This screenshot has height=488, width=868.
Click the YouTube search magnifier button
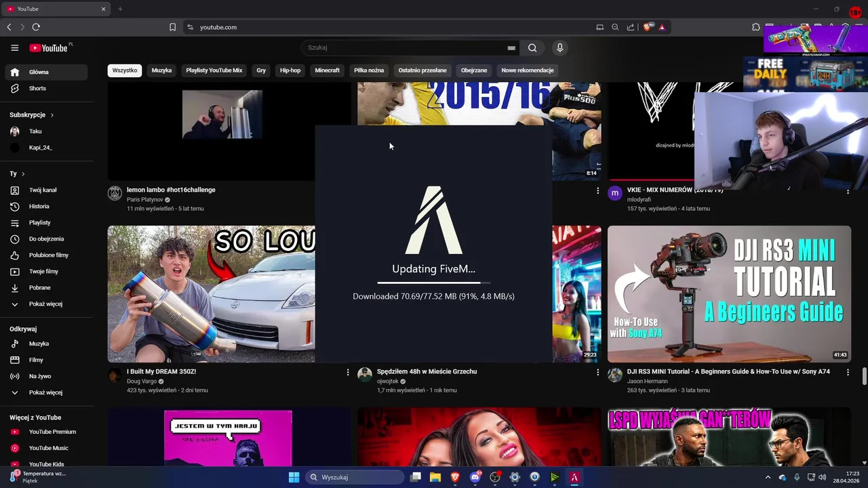coord(532,47)
